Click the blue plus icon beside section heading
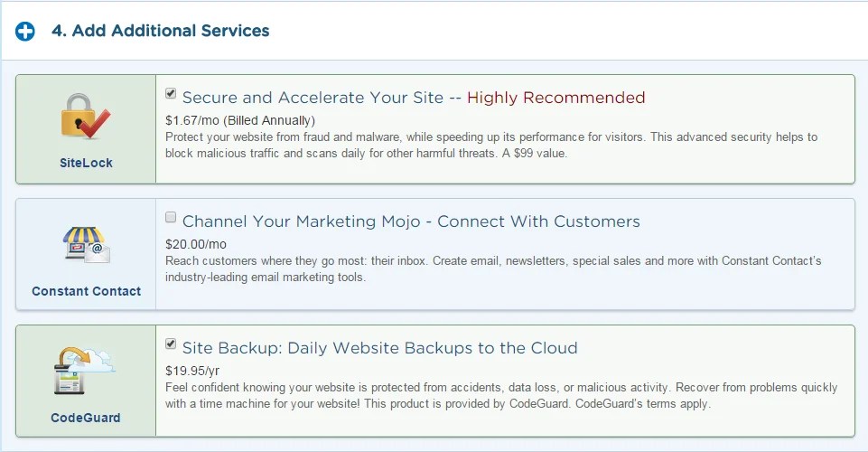This screenshot has height=452, width=868. coord(25,31)
